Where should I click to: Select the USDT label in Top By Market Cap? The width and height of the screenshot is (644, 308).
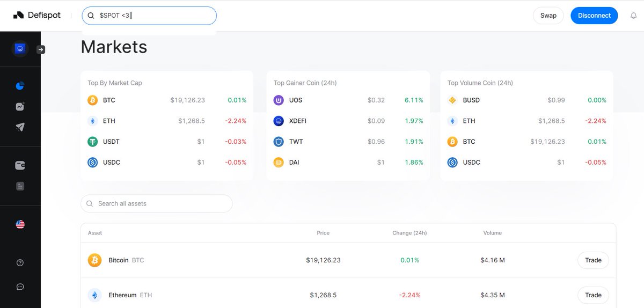[x=111, y=142]
